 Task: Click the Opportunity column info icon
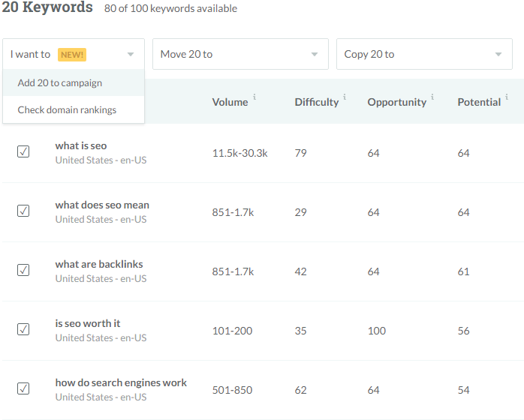click(x=433, y=97)
